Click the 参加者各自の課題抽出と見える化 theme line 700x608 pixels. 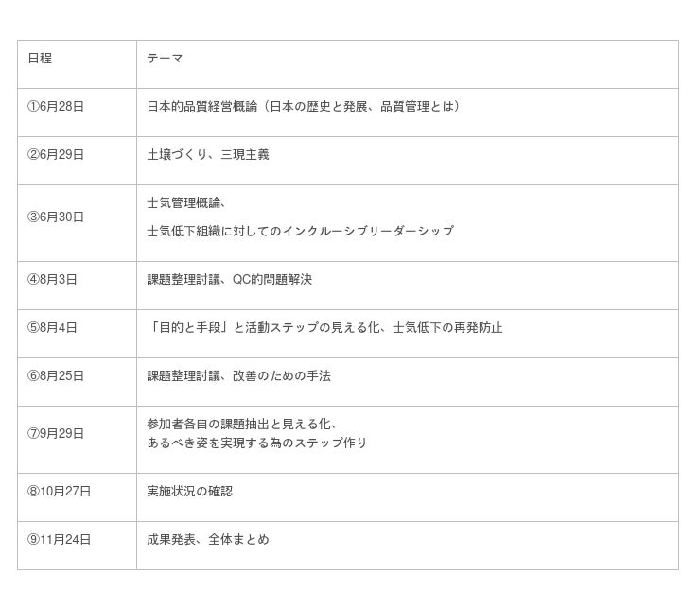tap(241, 425)
